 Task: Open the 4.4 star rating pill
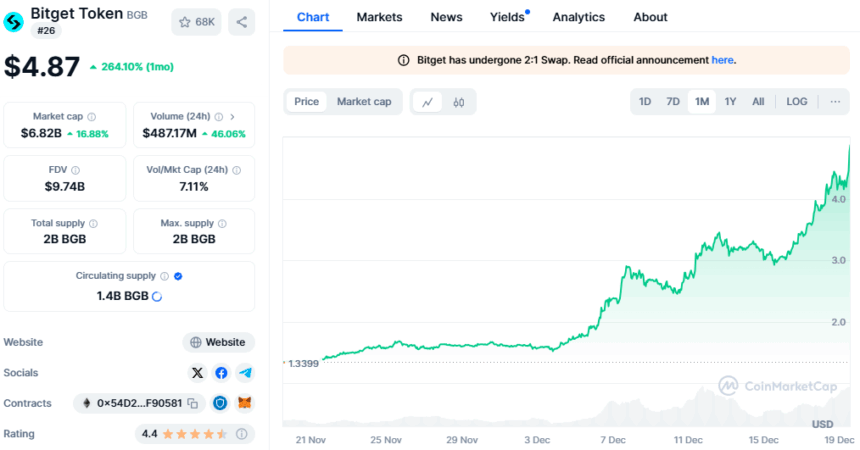click(x=195, y=434)
